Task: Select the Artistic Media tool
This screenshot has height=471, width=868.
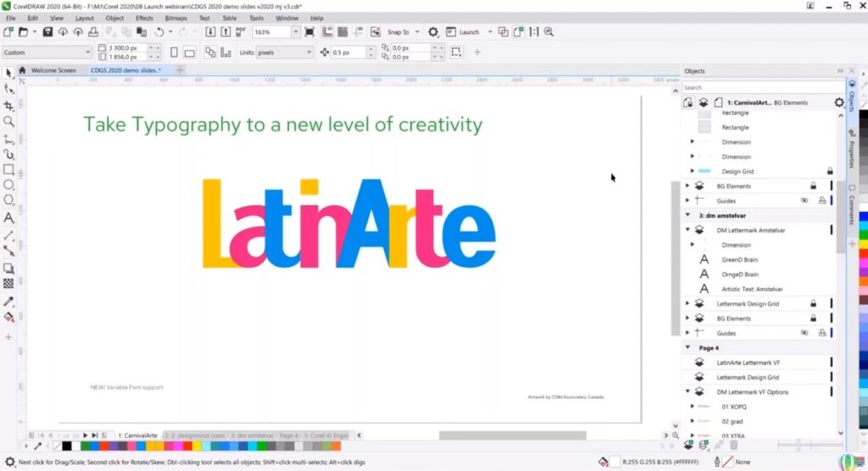Action: [8, 154]
